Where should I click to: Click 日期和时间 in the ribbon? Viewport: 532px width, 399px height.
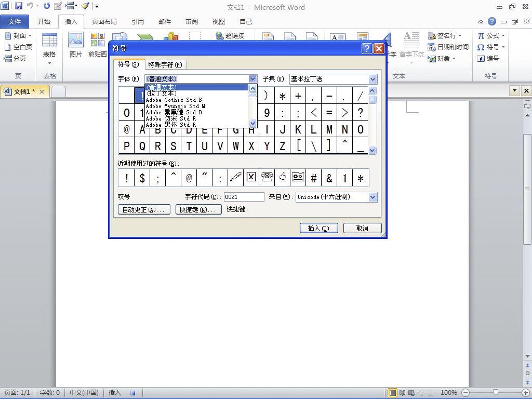(448, 47)
